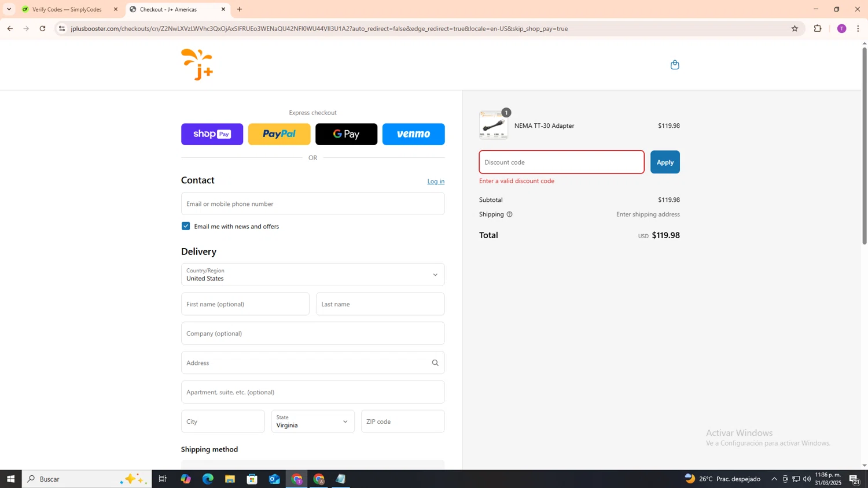
Task: Click the NEMA TT-30 Adapter product thumbnail
Action: (494, 125)
